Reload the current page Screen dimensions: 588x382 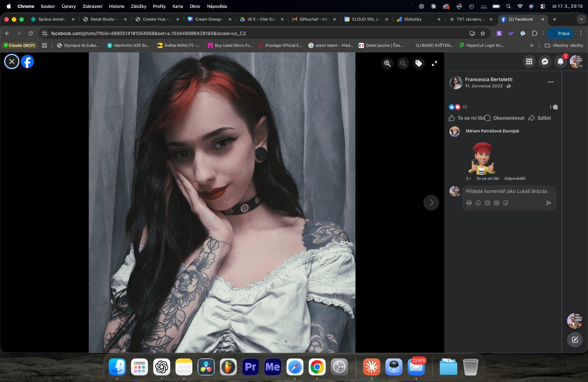click(31, 33)
